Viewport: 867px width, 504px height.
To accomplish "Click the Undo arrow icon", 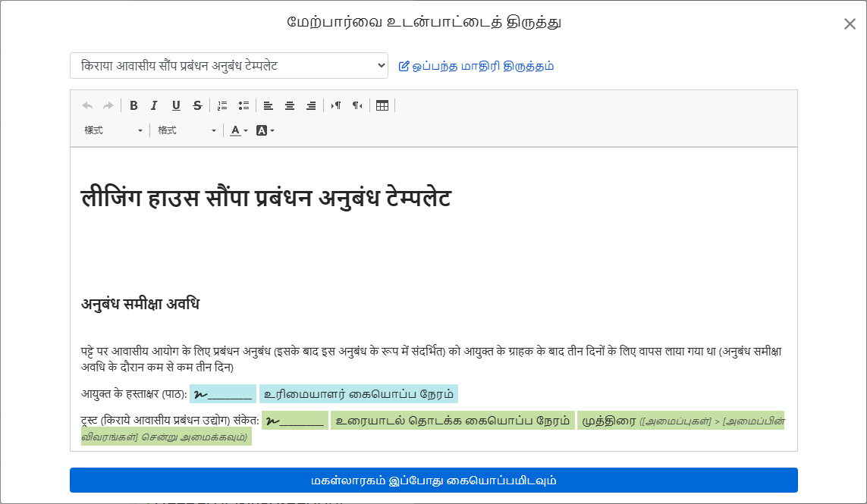I will (x=87, y=105).
